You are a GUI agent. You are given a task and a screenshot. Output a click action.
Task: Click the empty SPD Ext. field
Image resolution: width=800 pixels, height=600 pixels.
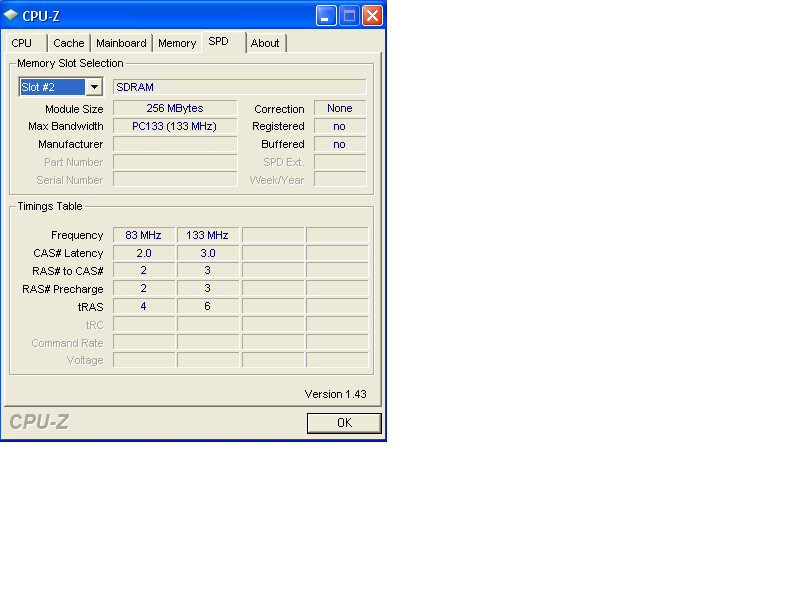point(340,162)
